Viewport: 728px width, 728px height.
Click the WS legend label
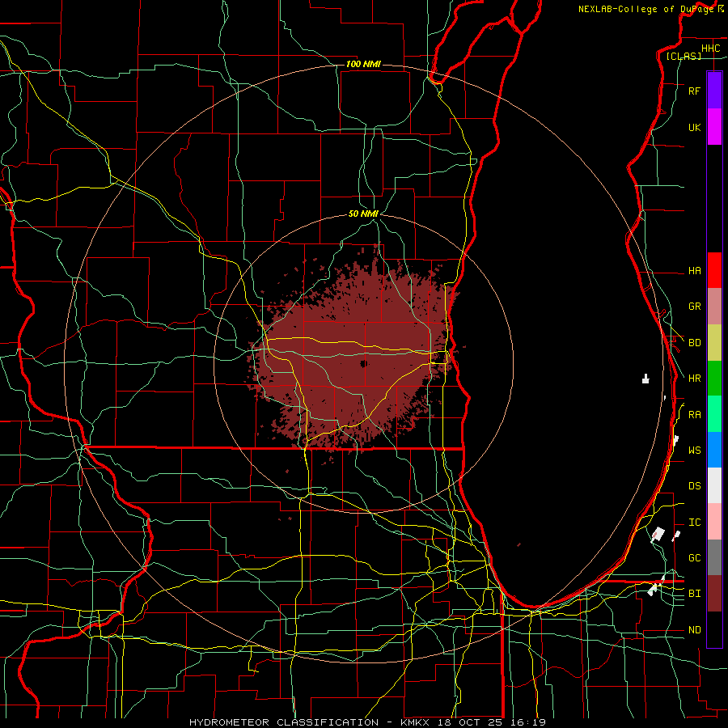click(695, 450)
